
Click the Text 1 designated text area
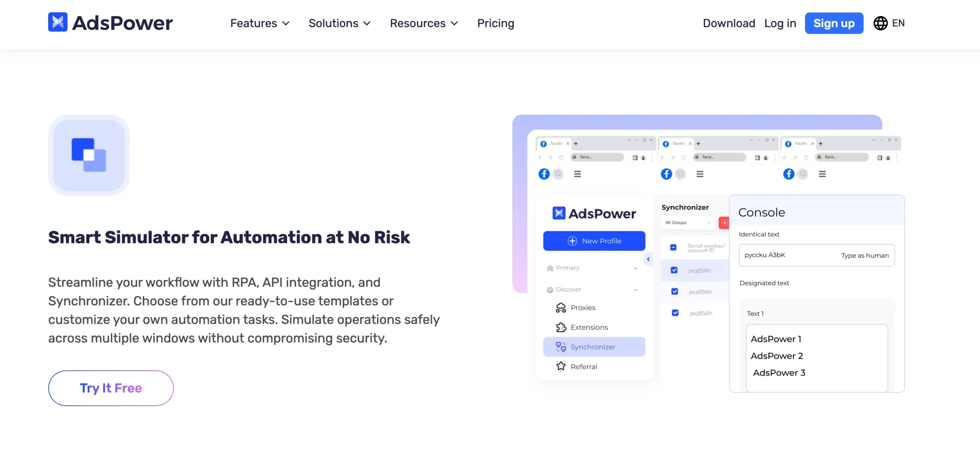(x=817, y=358)
